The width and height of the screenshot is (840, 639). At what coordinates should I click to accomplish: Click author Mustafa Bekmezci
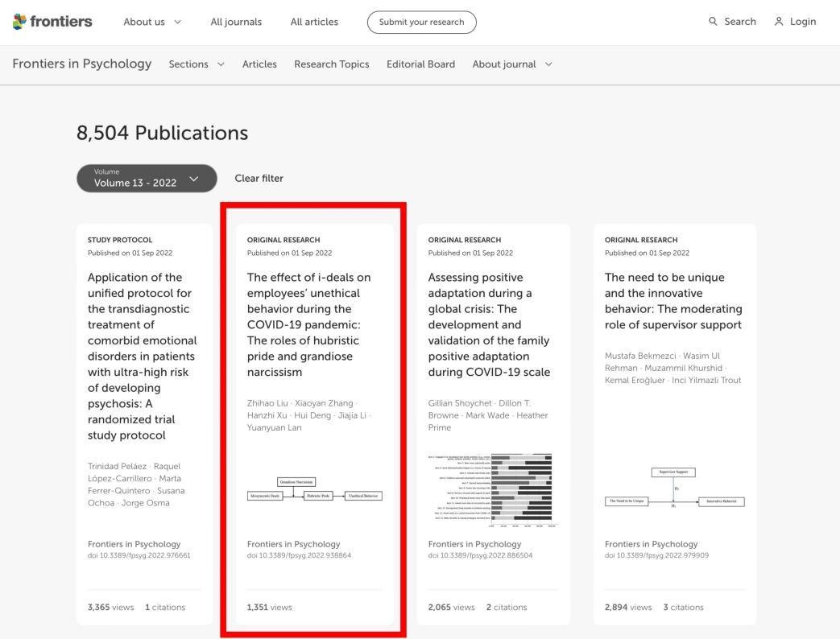(640, 356)
